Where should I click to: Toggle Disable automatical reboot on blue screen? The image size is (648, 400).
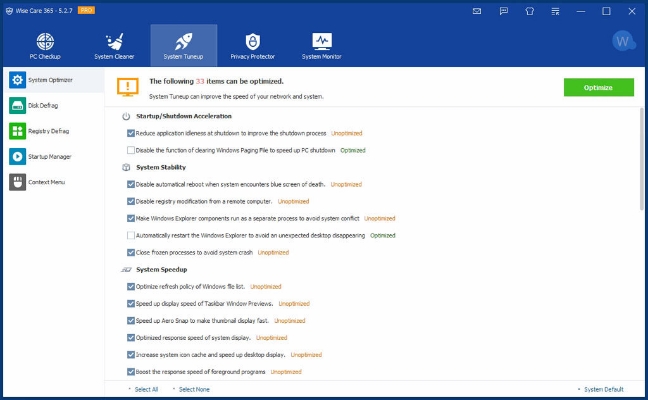pyautogui.click(x=131, y=184)
